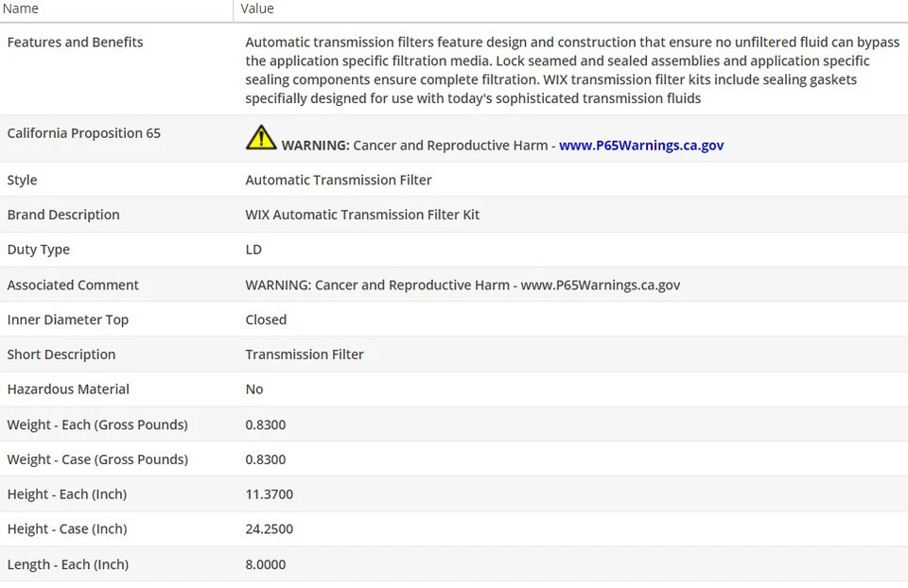Click the 11.3700 height value
The height and width of the screenshot is (588, 908).
270,494
